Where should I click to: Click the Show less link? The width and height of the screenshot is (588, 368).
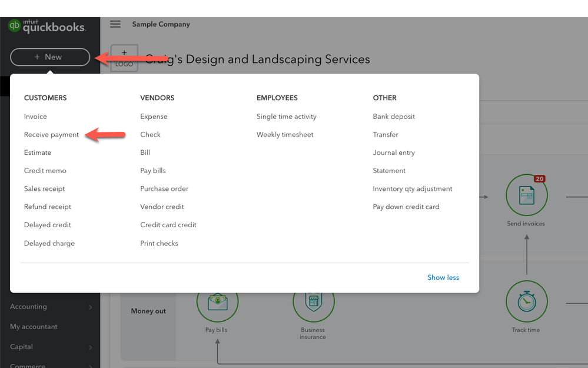pos(443,277)
